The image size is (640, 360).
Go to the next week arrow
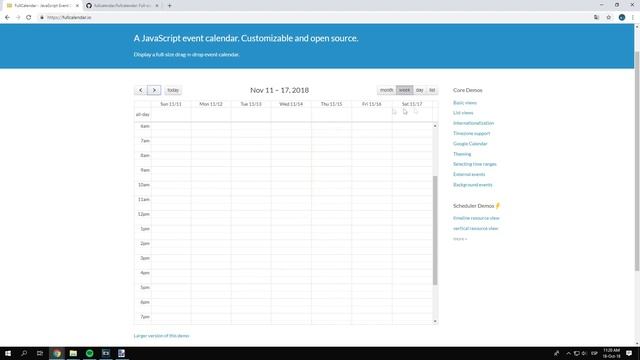[x=154, y=90]
